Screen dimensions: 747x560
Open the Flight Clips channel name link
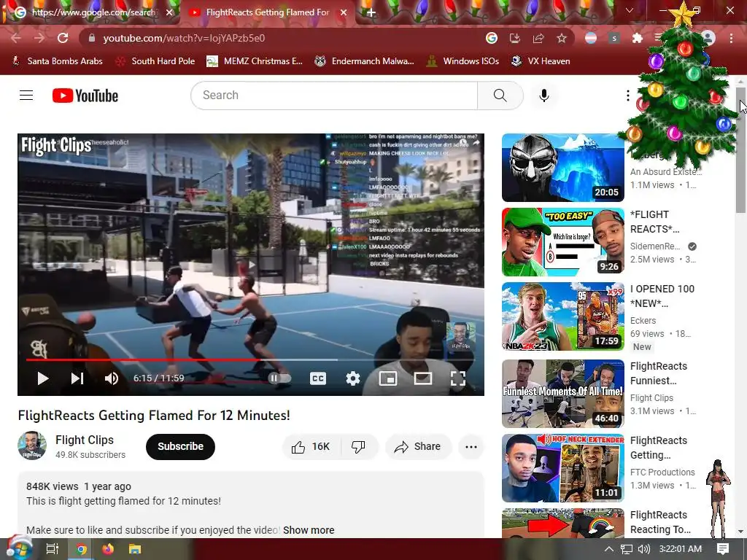(x=85, y=440)
